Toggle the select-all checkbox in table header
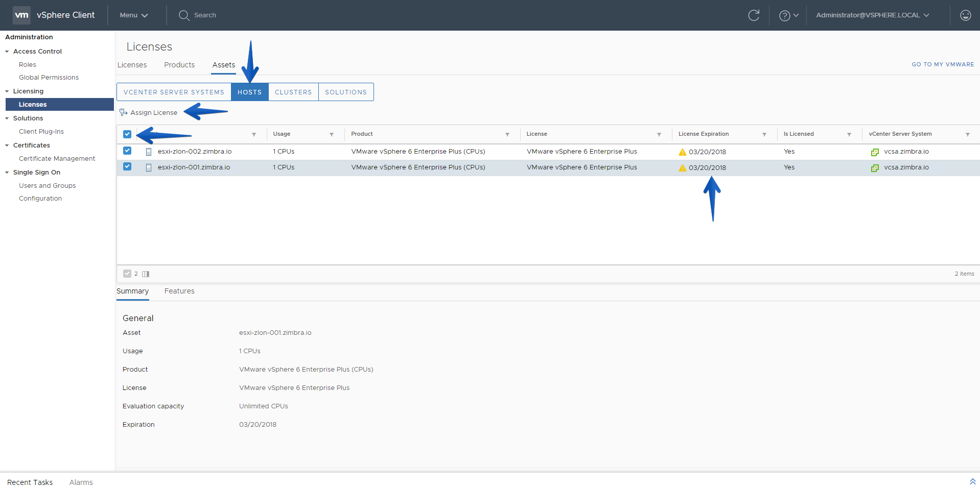Viewport: 980px width, 488px height. 127,134
